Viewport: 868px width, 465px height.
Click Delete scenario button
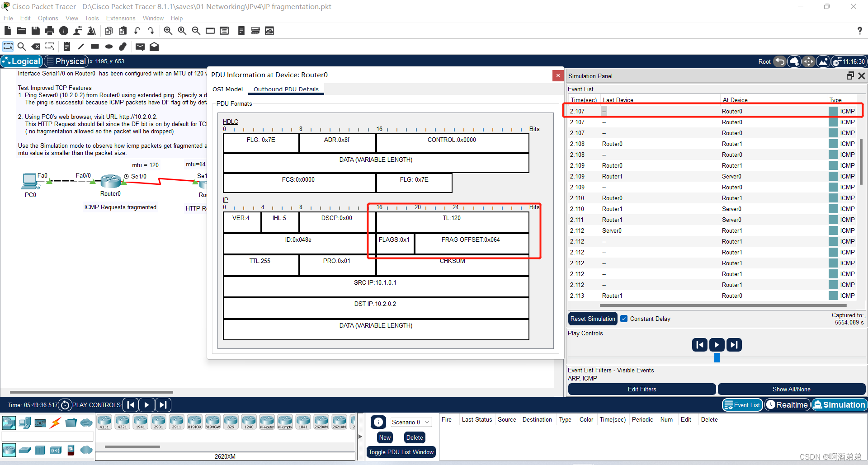coord(415,437)
